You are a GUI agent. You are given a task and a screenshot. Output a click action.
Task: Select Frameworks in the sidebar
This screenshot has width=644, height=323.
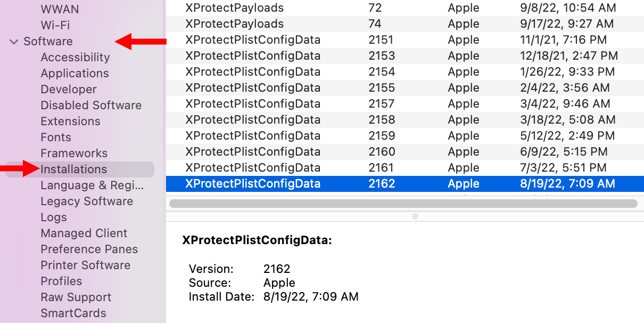(x=74, y=154)
